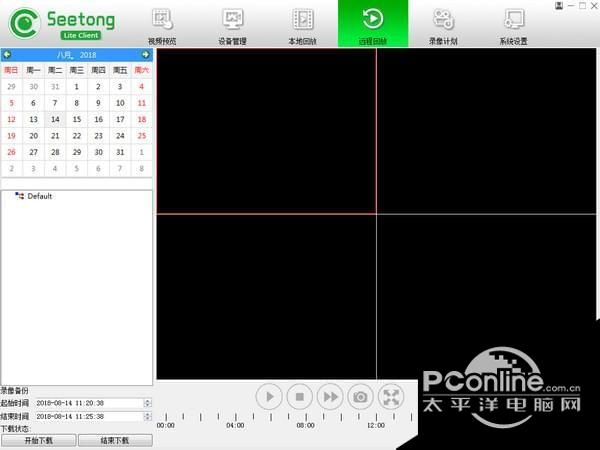Image resolution: width=600 pixels, height=450 pixels.
Task: Click the fast forward button
Action: coord(330,397)
